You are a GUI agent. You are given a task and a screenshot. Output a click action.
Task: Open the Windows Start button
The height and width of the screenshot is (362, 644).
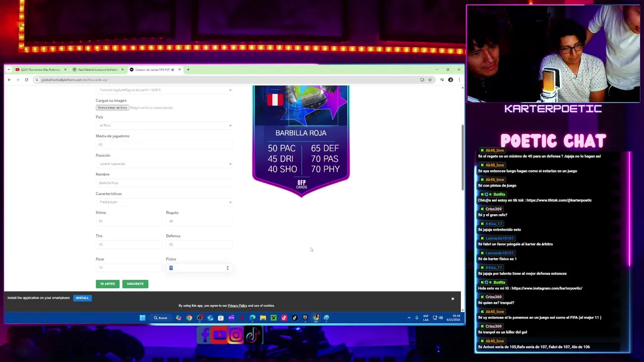tap(142, 318)
